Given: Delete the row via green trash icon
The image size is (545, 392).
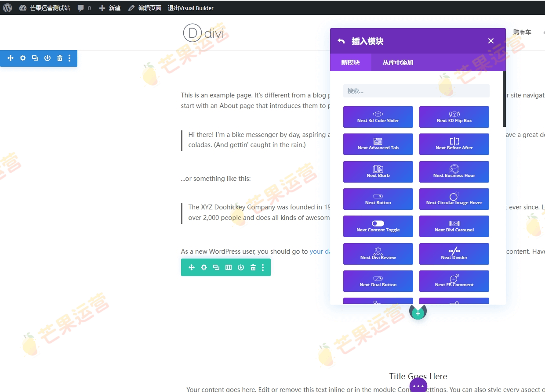Looking at the screenshot, I should tap(253, 267).
